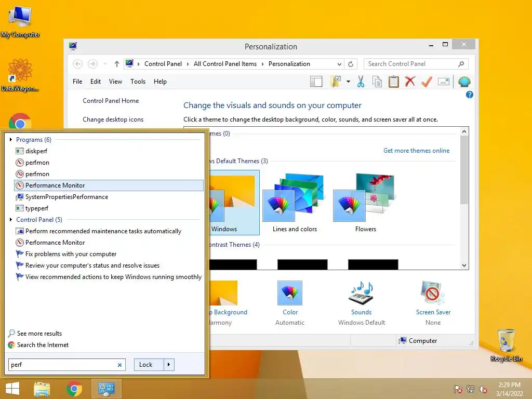
Task: Go back with the Back arrow
Action: (x=78, y=64)
